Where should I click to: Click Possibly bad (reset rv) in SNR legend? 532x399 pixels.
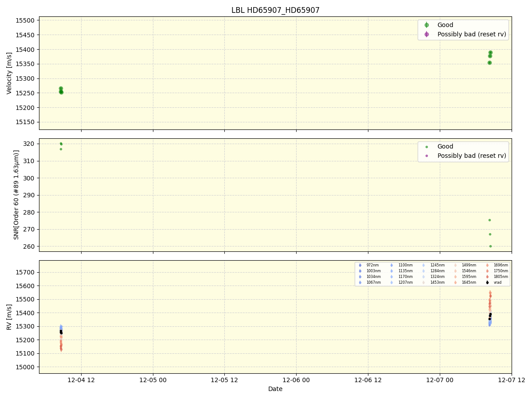coord(472,156)
